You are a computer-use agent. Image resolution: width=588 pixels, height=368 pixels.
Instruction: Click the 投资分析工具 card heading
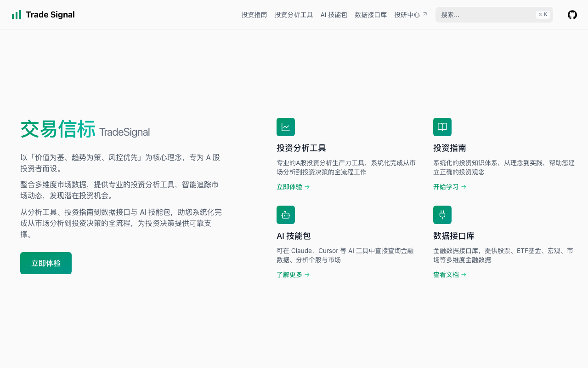(301, 148)
